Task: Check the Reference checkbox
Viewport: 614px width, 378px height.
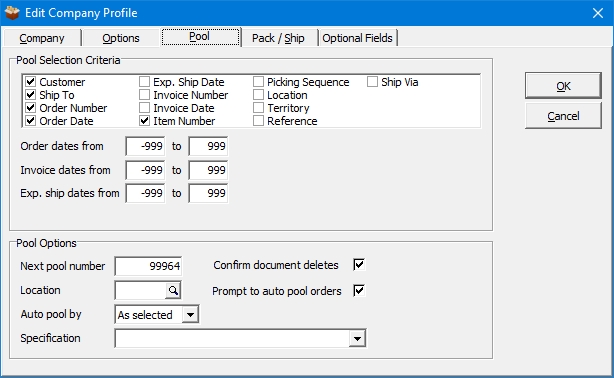Action: [x=258, y=121]
